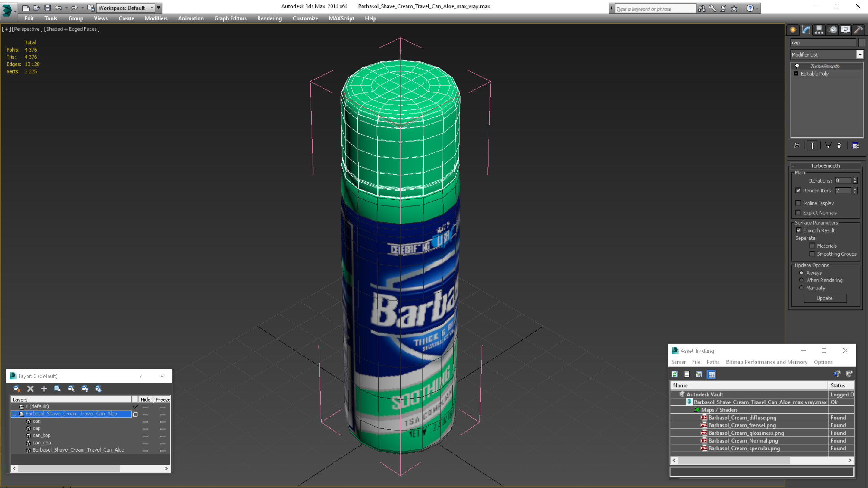Expand the Editable Poly stack entry
The width and height of the screenshot is (868, 488).
pos(796,74)
